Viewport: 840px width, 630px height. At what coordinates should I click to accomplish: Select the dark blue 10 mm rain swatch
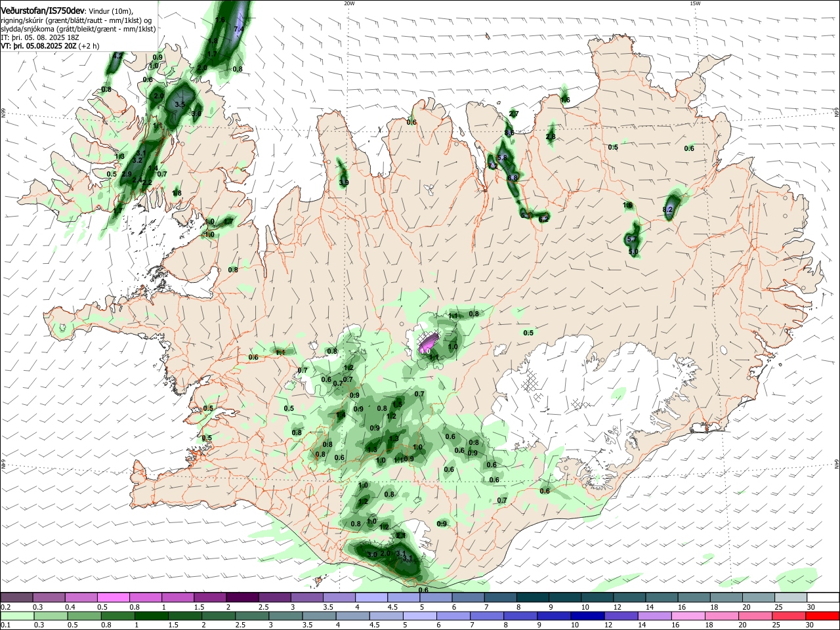coord(587,616)
